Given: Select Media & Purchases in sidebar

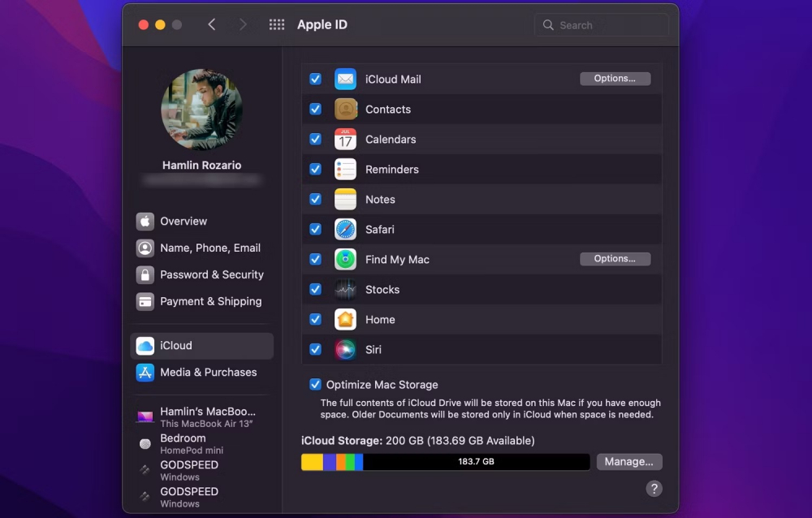Looking at the screenshot, I should [x=208, y=372].
